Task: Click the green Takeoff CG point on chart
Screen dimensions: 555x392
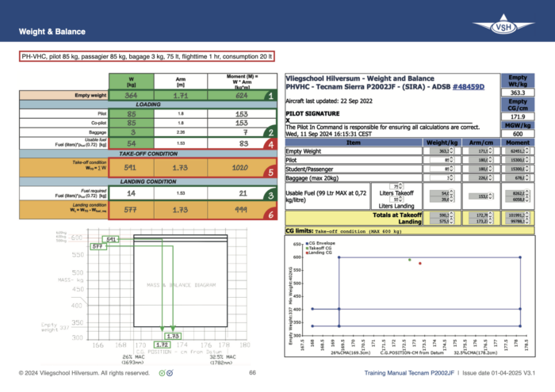Action: pos(410,260)
